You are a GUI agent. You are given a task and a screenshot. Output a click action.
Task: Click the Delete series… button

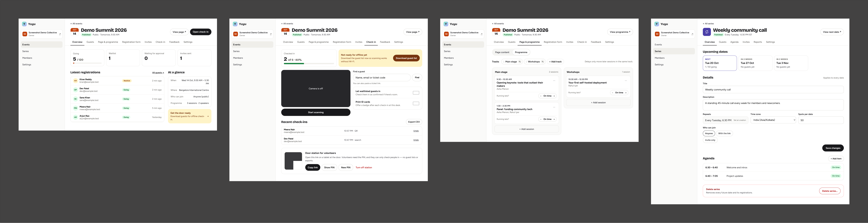[830, 191]
